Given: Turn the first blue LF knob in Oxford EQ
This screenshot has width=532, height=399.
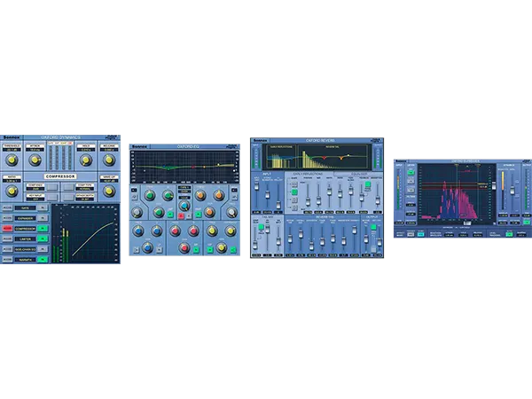Looking at the screenshot, I should [138, 231].
